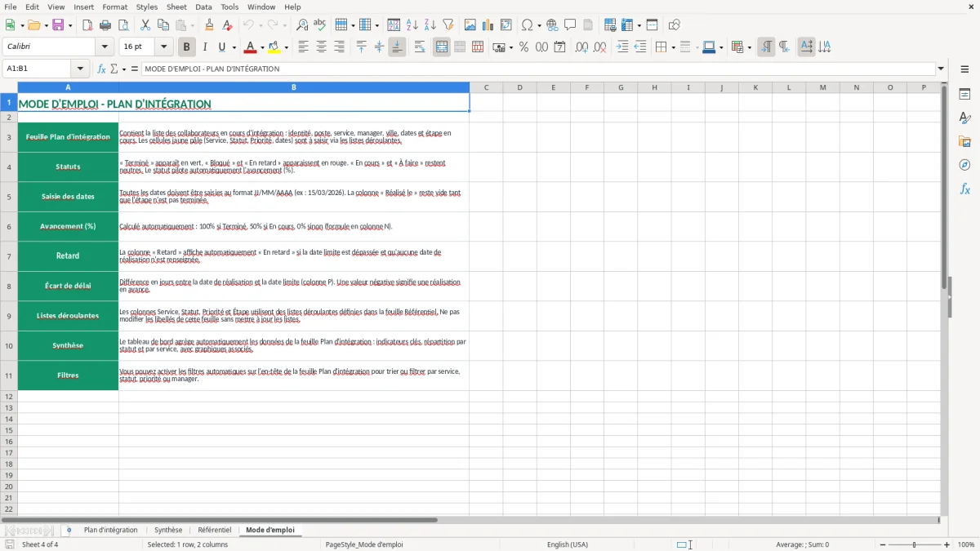Select column C header
The height and width of the screenshot is (551, 980).
click(486, 87)
